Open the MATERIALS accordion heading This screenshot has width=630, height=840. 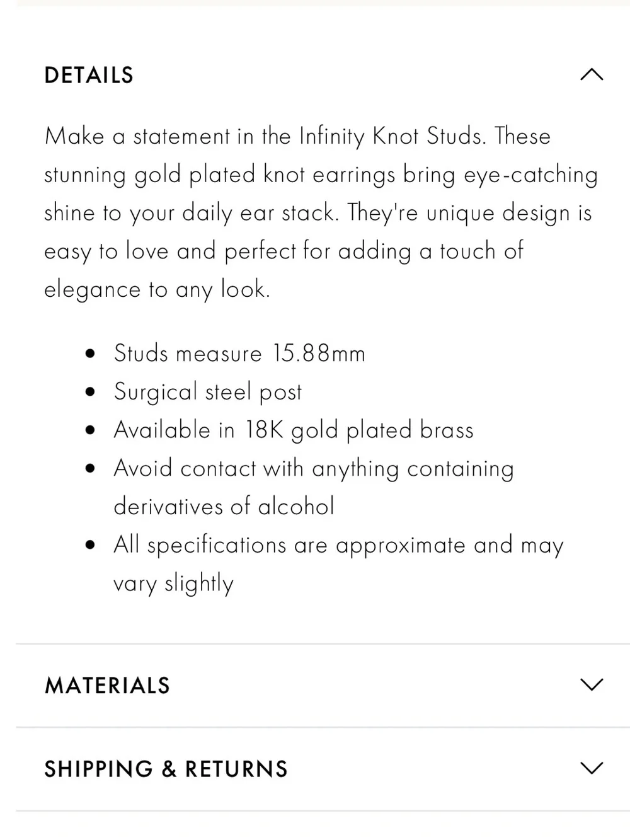(107, 686)
